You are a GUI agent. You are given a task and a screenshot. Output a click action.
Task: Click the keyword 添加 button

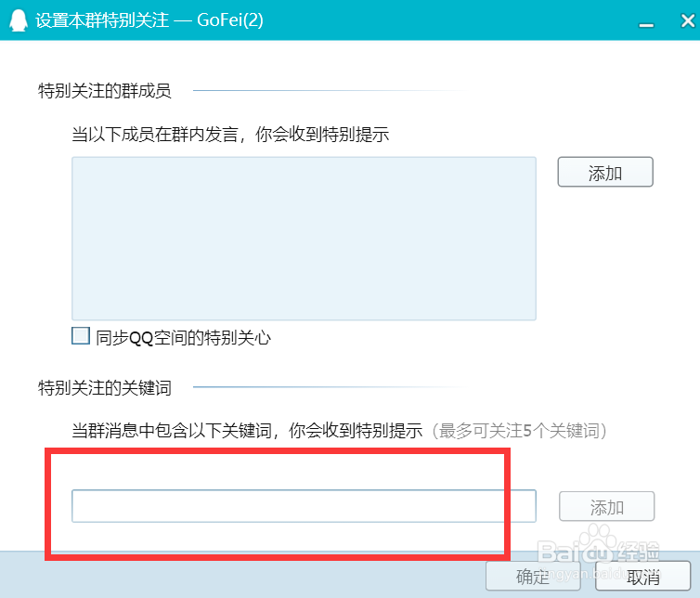point(606,506)
